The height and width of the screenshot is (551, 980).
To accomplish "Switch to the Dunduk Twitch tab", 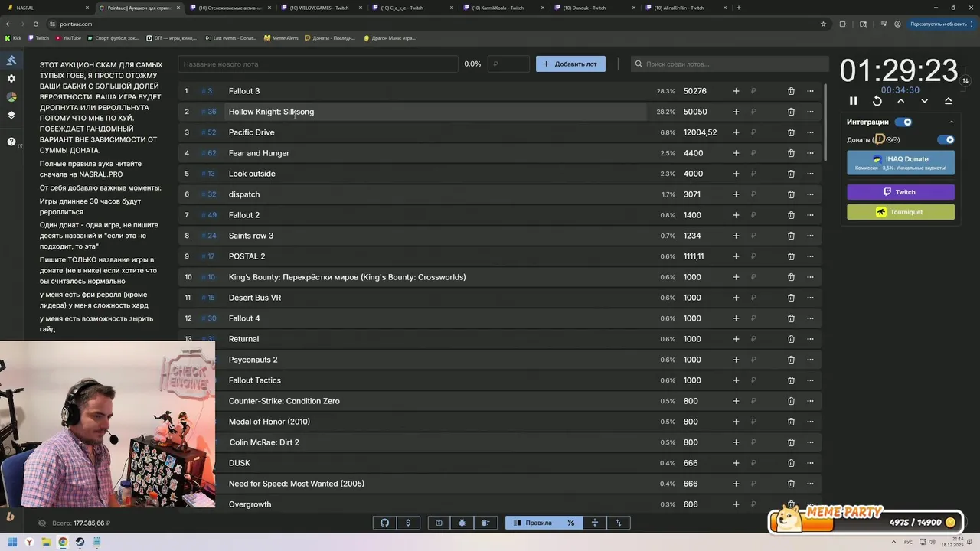I will pos(595,8).
